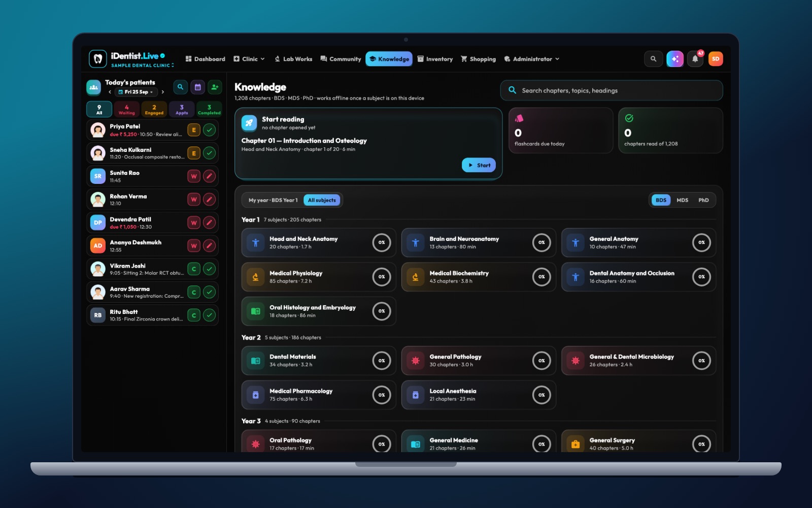The height and width of the screenshot is (508, 812).
Task: Switch to the MDS course
Action: point(683,200)
